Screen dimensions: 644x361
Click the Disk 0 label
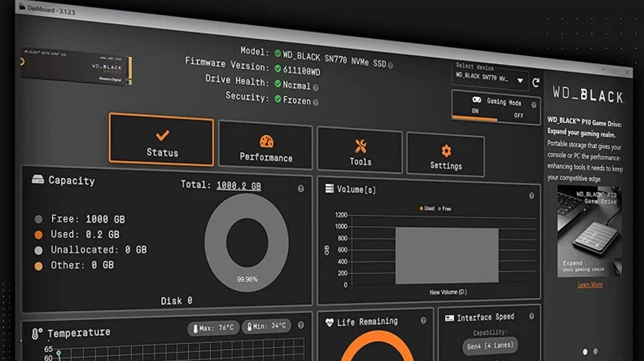176,301
